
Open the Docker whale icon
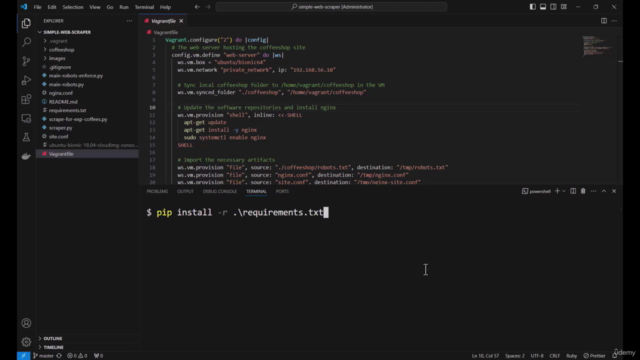pos(26,156)
